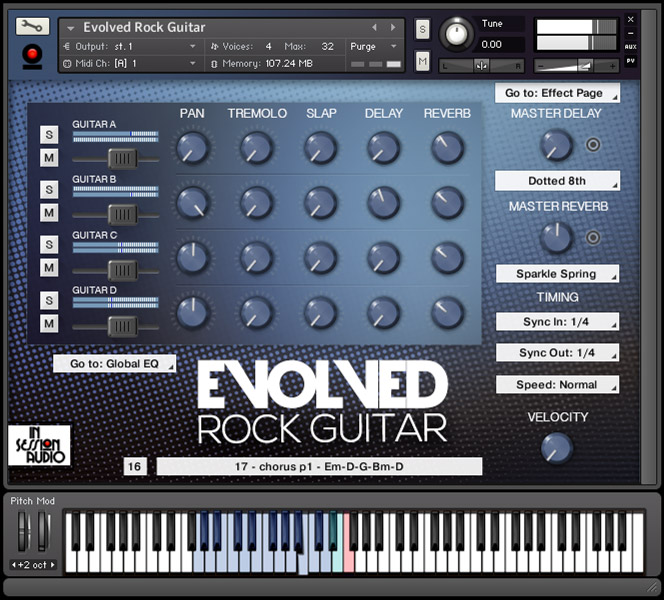Click the Guitar B volume fader
This screenshot has width=664, height=600.
tap(122, 215)
